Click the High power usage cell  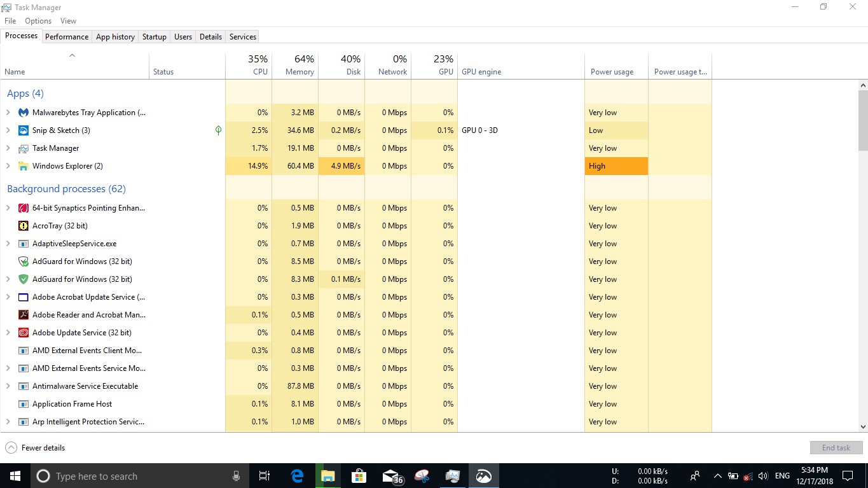(616, 166)
